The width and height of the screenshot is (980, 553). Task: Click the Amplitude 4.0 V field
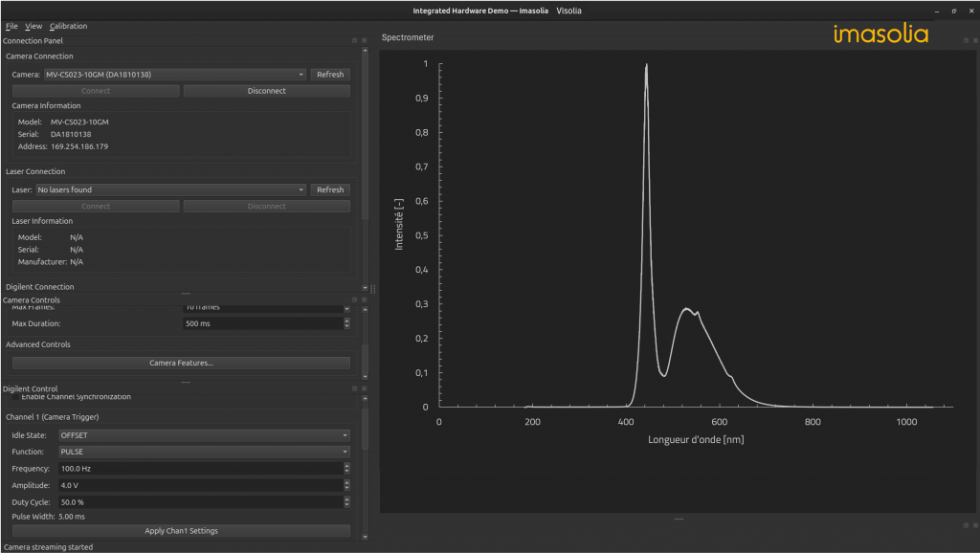[x=201, y=485]
